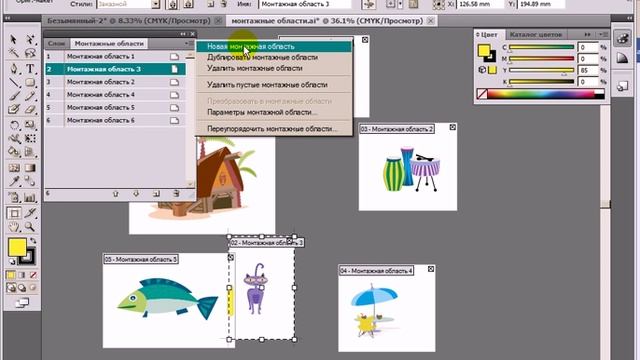640x360 pixels.
Task: Select row 'Монтажная область 6'
Action: point(115,120)
